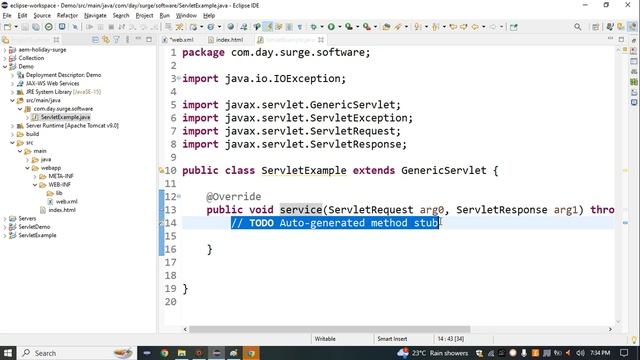
Task: Click right arrow of horizontal scrollbar
Action: [610, 329]
